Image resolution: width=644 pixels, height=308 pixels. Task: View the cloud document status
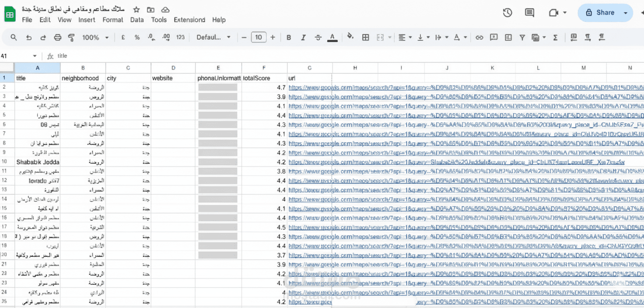[165, 10]
